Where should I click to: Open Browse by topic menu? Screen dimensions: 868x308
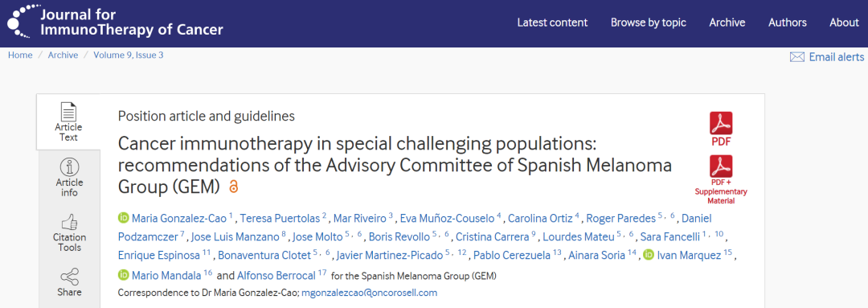pyautogui.click(x=649, y=23)
